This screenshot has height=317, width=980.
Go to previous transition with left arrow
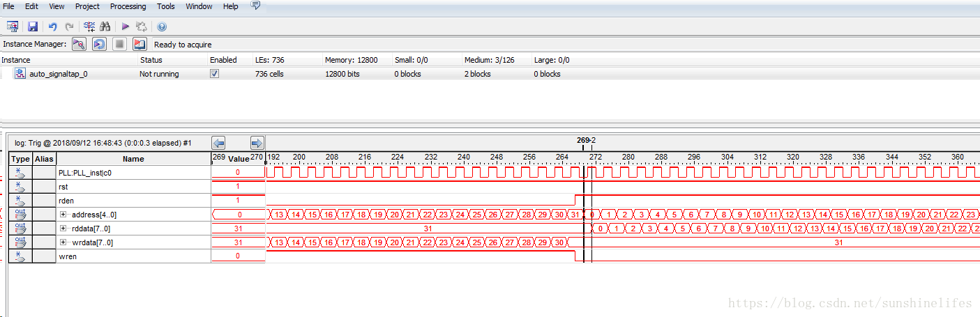pos(218,143)
